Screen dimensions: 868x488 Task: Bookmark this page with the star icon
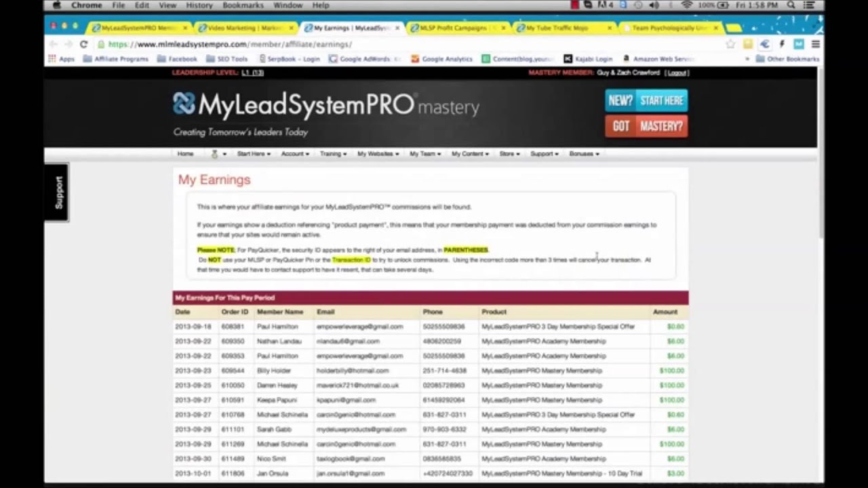click(730, 44)
